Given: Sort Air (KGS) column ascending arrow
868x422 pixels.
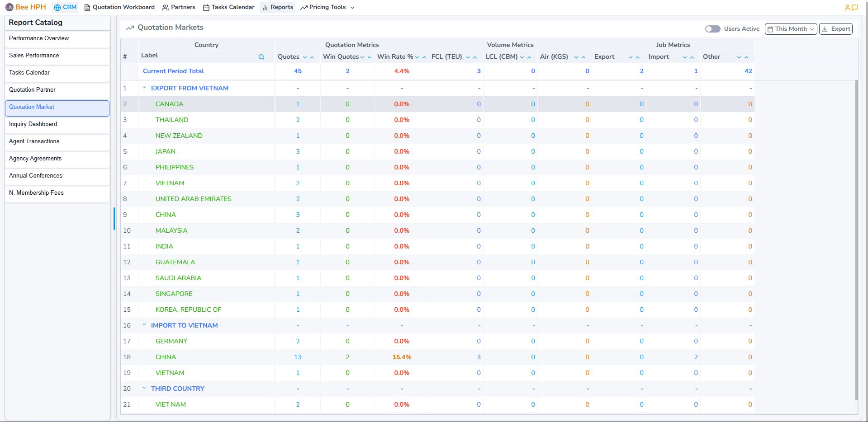Looking at the screenshot, I should tap(583, 57).
